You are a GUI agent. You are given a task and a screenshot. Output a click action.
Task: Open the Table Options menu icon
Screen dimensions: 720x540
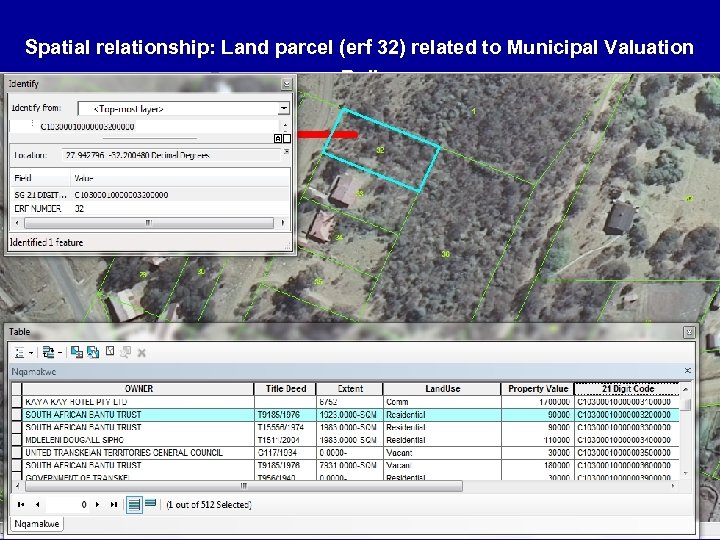pyautogui.click(x=20, y=353)
